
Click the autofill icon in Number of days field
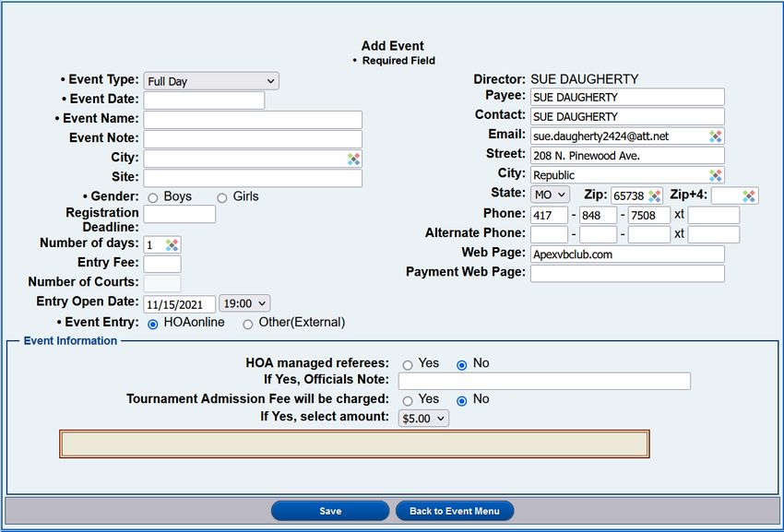(172, 245)
